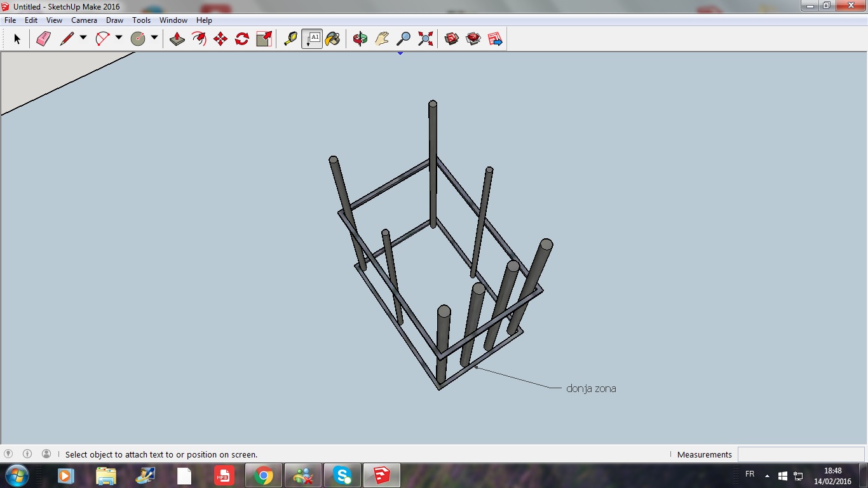Toggle the Offset tool
This screenshot has height=488, width=868.
[200, 39]
